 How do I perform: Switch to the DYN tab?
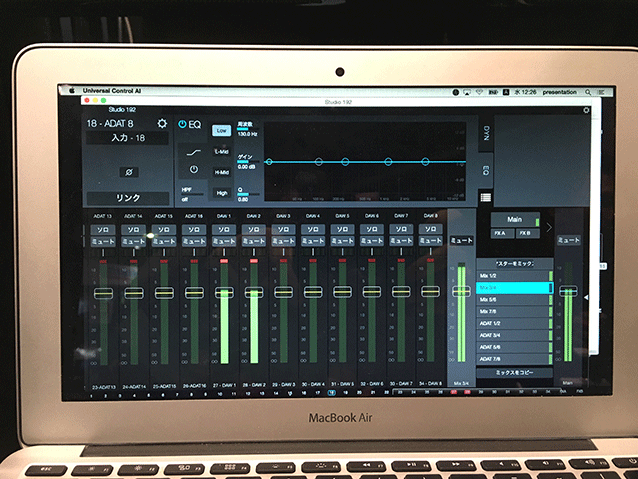click(x=486, y=133)
